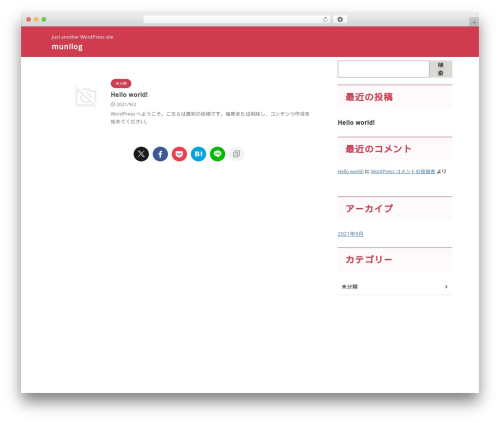
Task: Click the munilog site title
Action: [67, 47]
